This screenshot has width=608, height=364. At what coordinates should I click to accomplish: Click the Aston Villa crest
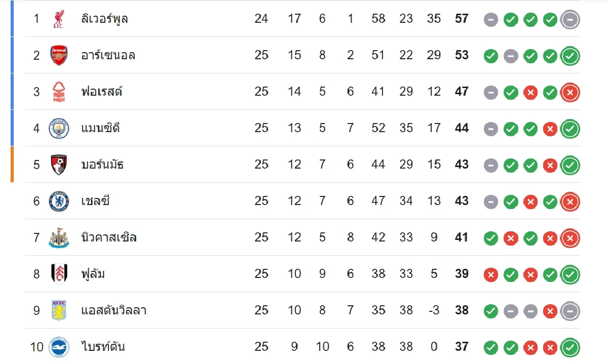tap(58, 310)
